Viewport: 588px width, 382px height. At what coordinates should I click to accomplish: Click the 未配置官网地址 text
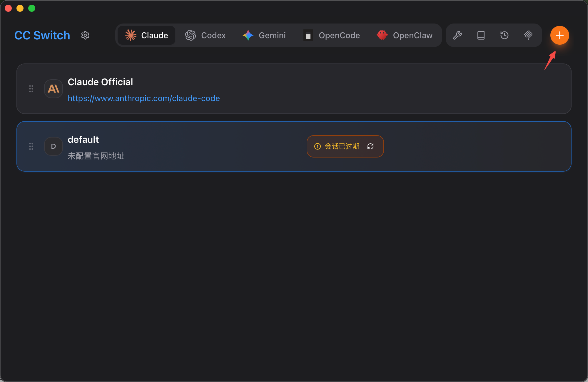click(x=96, y=156)
